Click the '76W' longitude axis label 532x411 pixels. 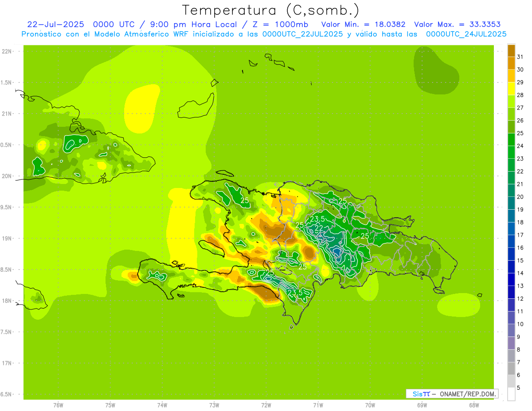[58, 405]
